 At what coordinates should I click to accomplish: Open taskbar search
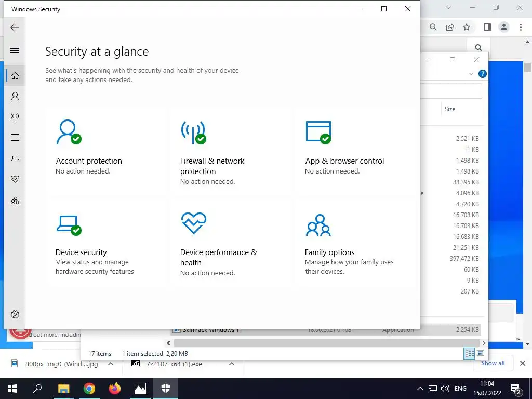click(x=37, y=389)
